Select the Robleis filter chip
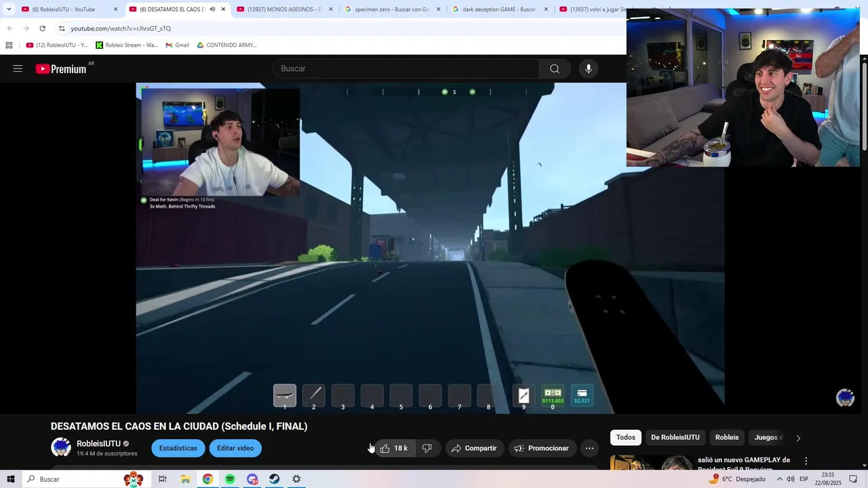This screenshot has width=868, height=488. click(x=727, y=437)
